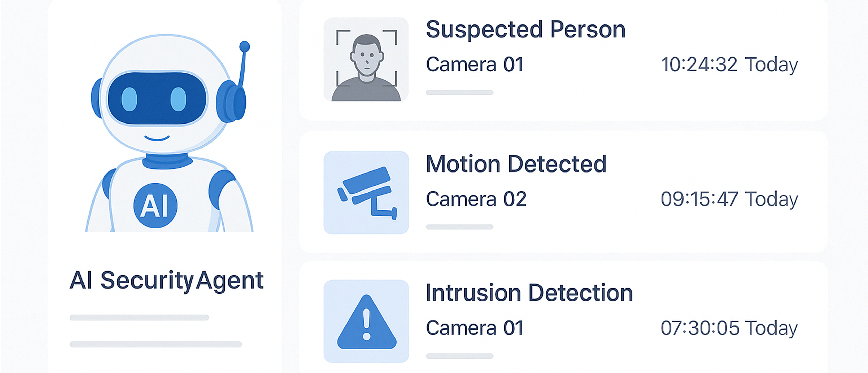Click the Camera 02 label

476,199
